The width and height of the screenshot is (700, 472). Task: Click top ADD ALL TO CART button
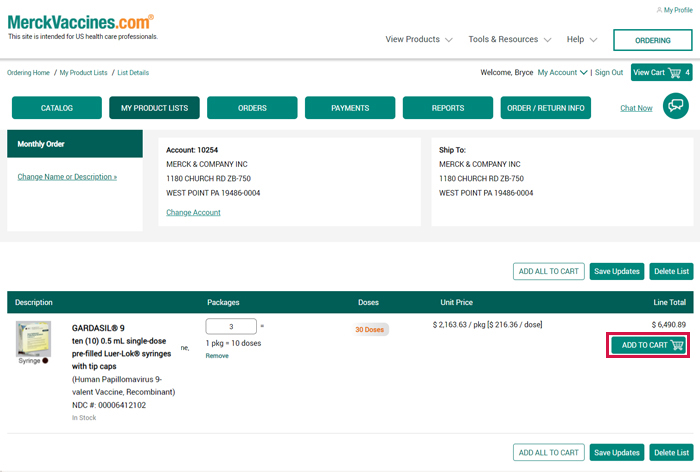coord(548,271)
